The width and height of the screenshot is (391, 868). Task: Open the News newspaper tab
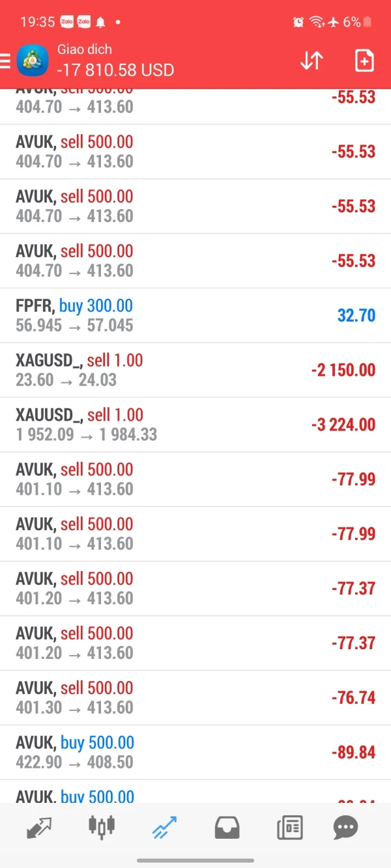[289, 828]
